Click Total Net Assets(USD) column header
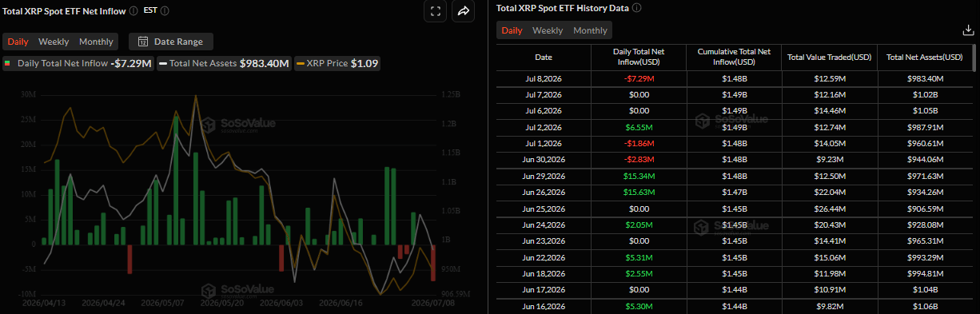 925,58
